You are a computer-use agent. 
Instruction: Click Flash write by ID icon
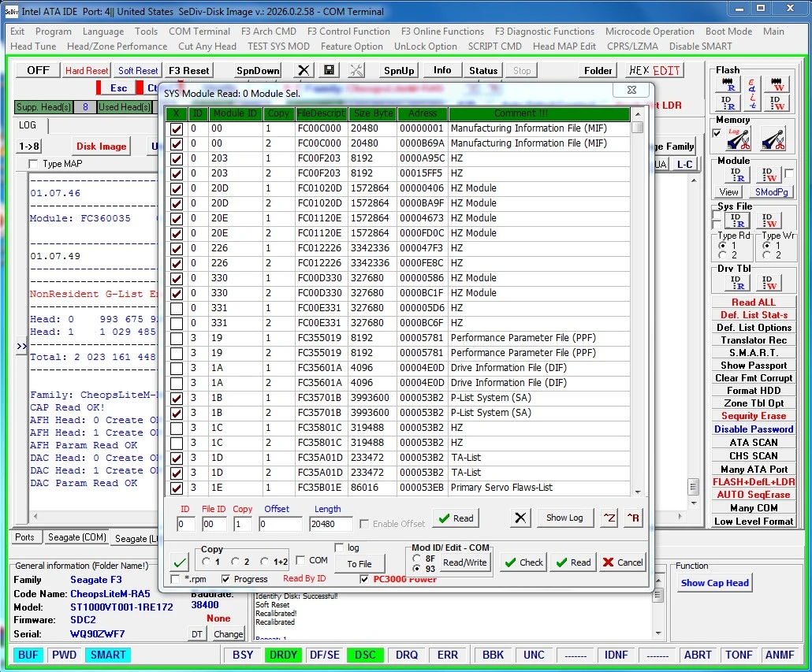(777, 103)
